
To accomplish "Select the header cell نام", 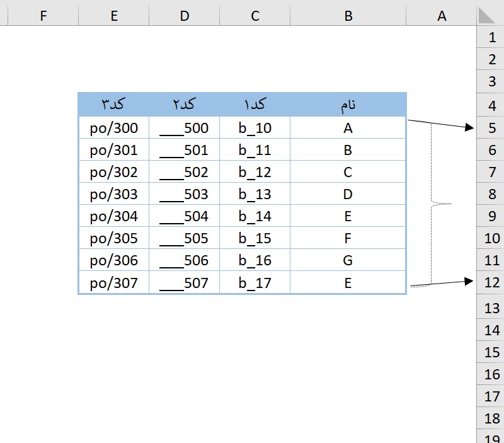I will point(348,104).
